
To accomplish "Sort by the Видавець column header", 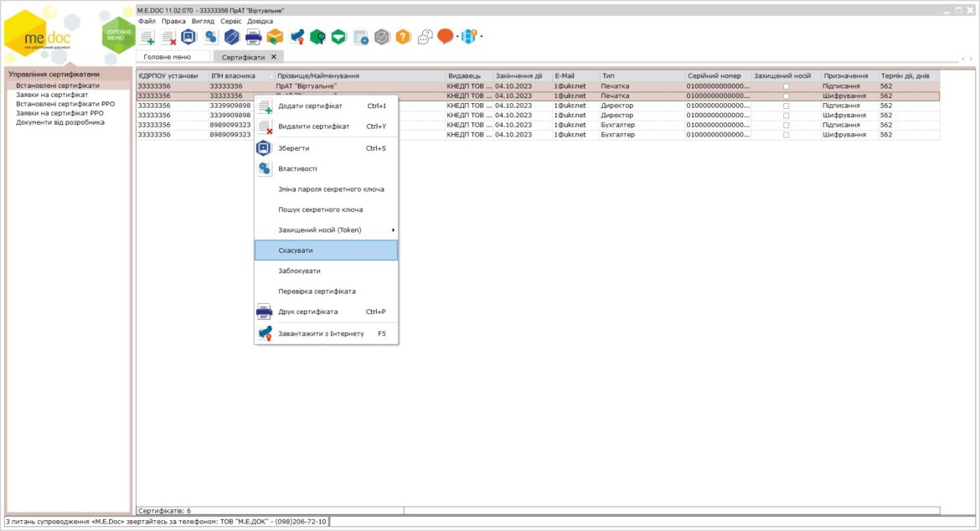I will pyautogui.click(x=469, y=75).
